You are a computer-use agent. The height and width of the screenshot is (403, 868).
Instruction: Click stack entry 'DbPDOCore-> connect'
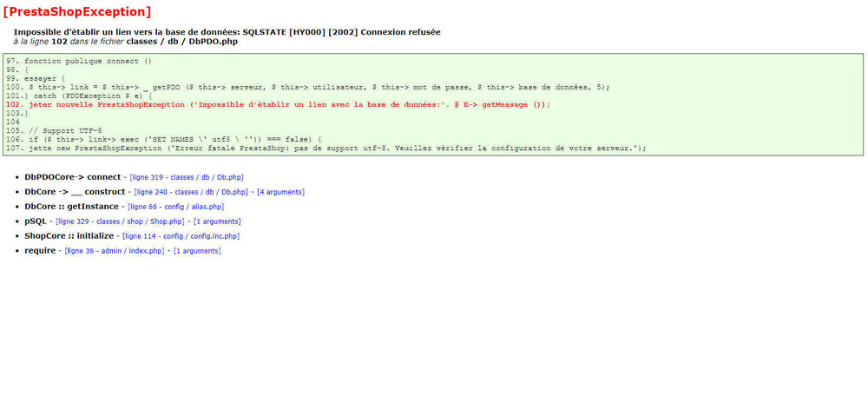pos(73,177)
